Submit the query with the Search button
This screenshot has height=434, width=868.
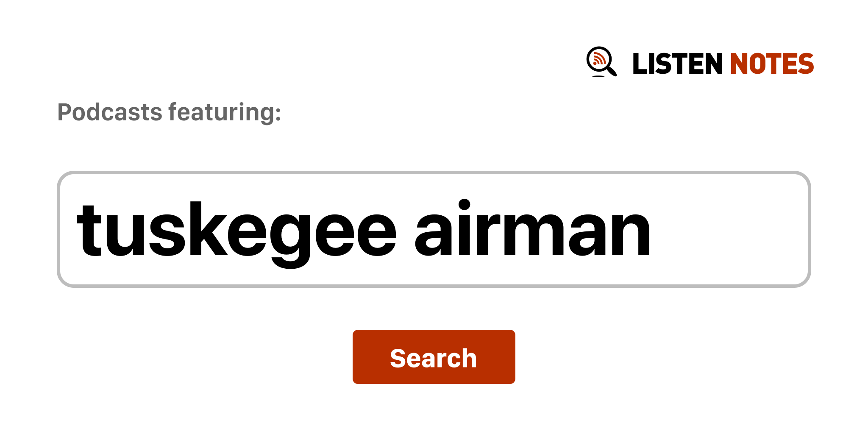click(434, 357)
